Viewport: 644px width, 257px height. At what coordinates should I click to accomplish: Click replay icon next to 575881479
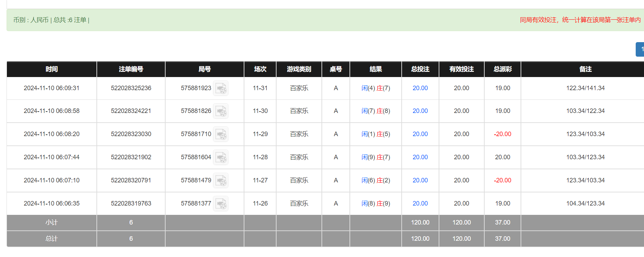[x=221, y=181]
